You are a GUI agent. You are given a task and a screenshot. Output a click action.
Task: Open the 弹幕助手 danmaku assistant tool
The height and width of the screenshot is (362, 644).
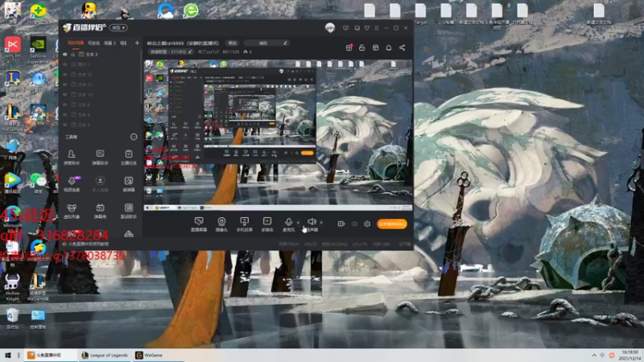[100, 157]
